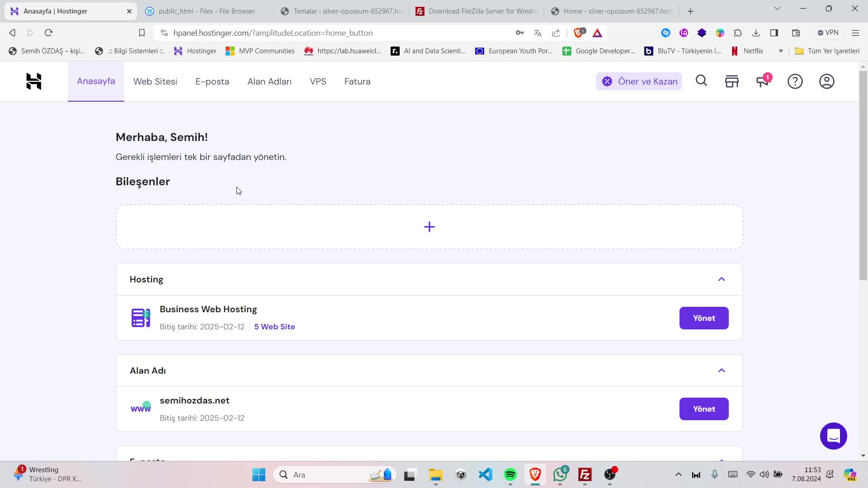Click the page vertical scrollbar thumb

pos(863,175)
